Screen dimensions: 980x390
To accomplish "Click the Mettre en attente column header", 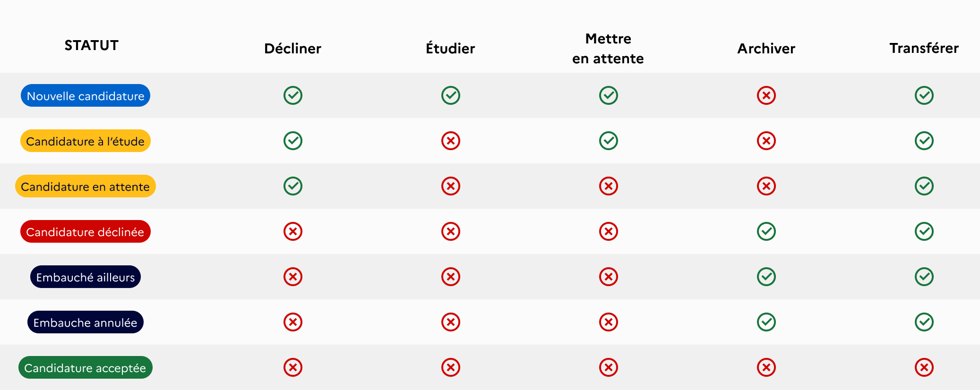I will click(x=608, y=48).
